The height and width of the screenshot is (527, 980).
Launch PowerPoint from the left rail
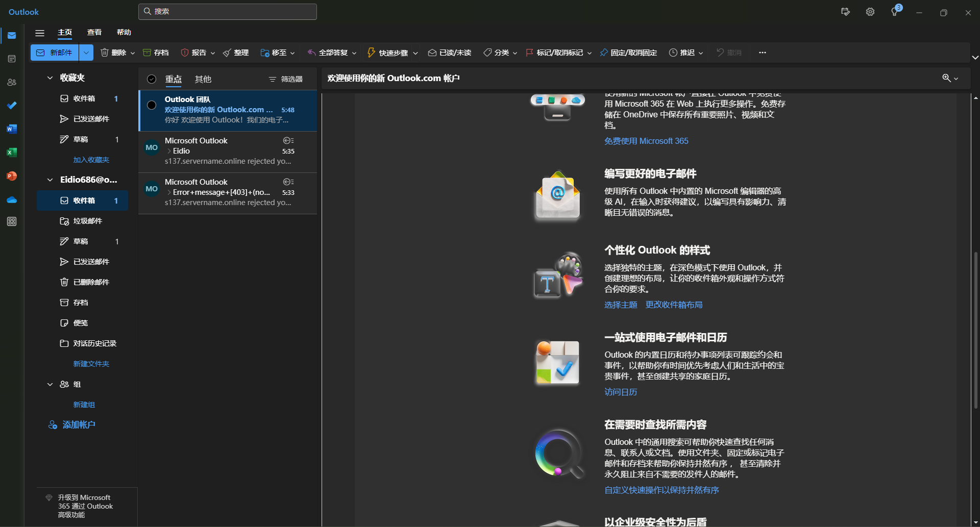pos(12,175)
